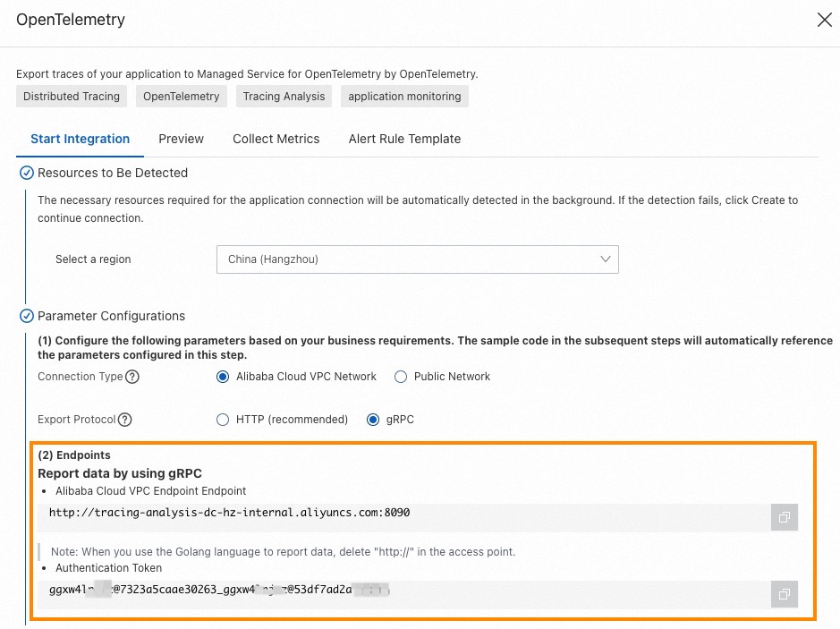Click the authentication token value field

click(404, 594)
